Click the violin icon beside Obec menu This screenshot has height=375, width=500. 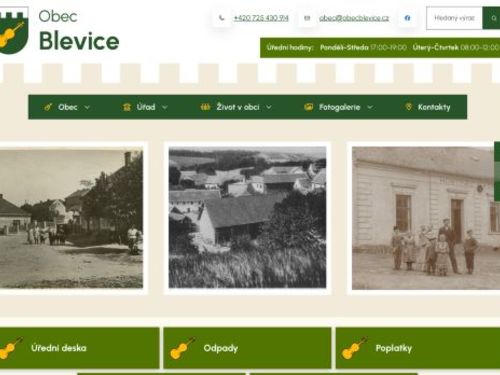pos(48,107)
